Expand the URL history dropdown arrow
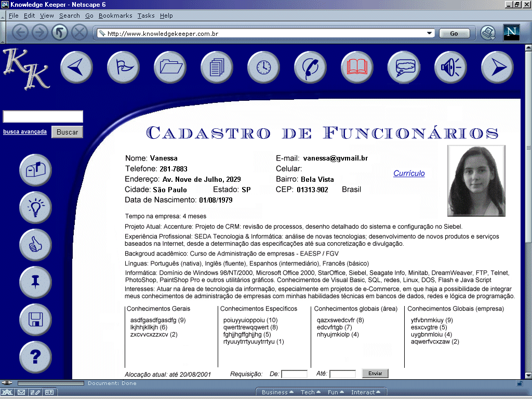 [x=429, y=33]
